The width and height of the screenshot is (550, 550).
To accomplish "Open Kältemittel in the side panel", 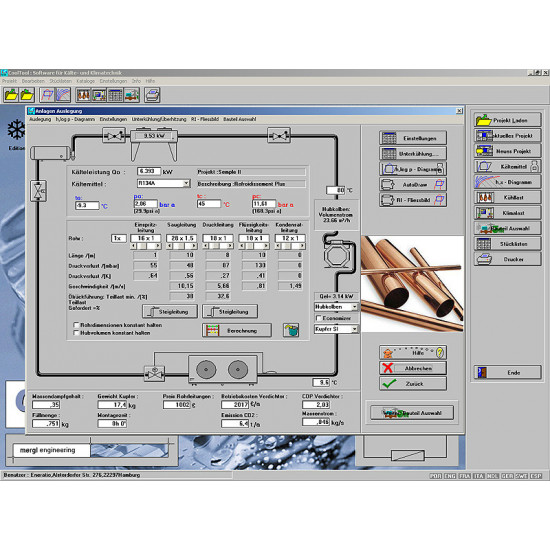I will coord(507,166).
